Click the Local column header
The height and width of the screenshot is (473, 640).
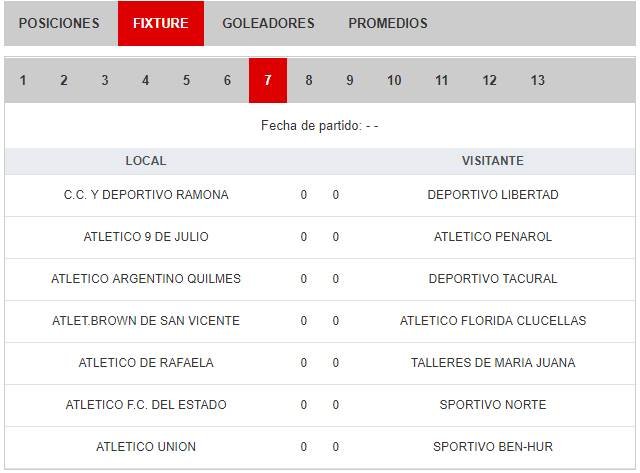146,161
